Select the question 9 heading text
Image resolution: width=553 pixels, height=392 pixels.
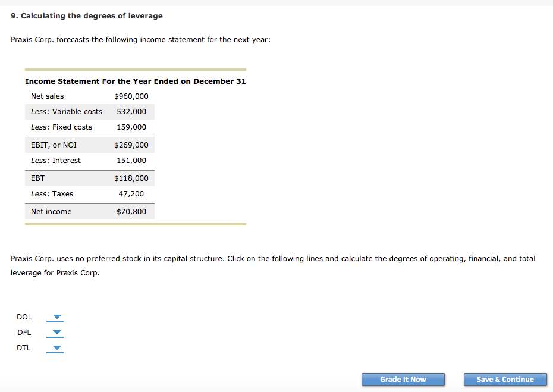tap(86, 16)
